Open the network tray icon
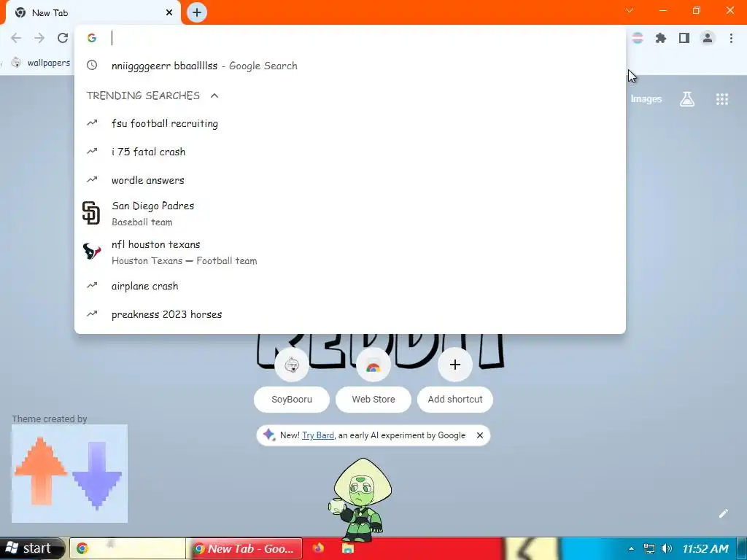Image resolution: width=747 pixels, height=560 pixels. (x=649, y=548)
